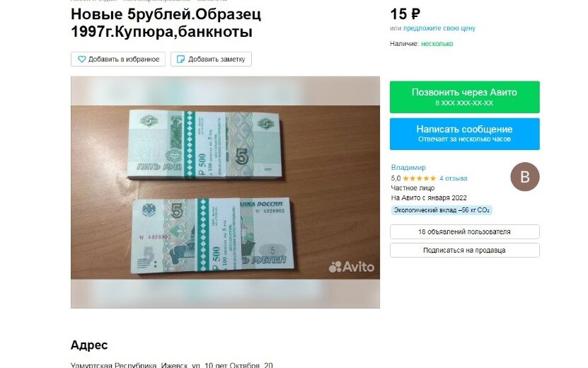Click the 15 ₽ price text
The width and height of the screenshot is (588, 368).
[x=405, y=14]
